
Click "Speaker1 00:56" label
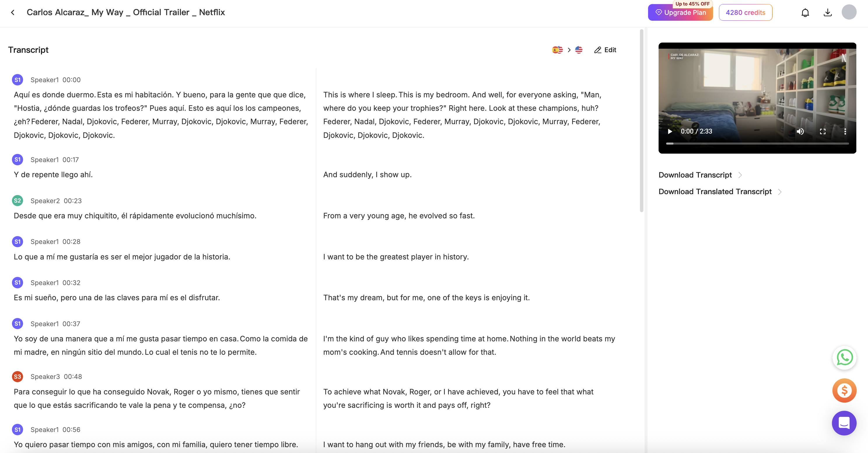pyautogui.click(x=55, y=430)
